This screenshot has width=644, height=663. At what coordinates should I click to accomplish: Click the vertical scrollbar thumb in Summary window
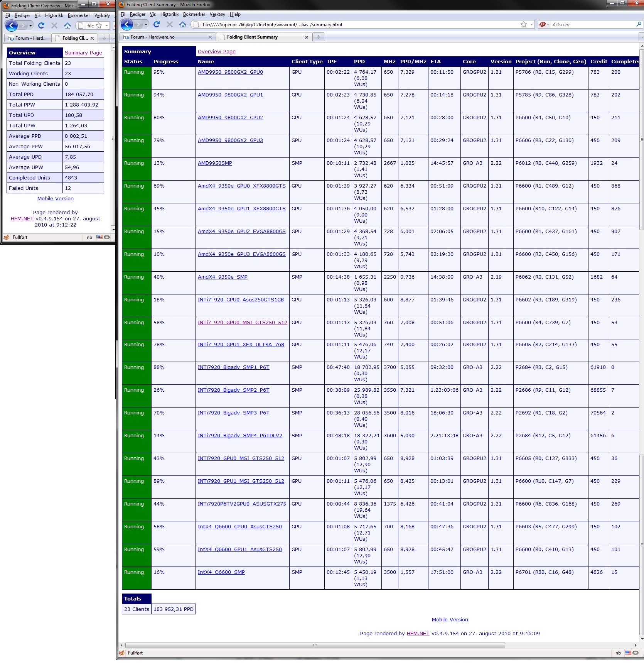point(641,139)
